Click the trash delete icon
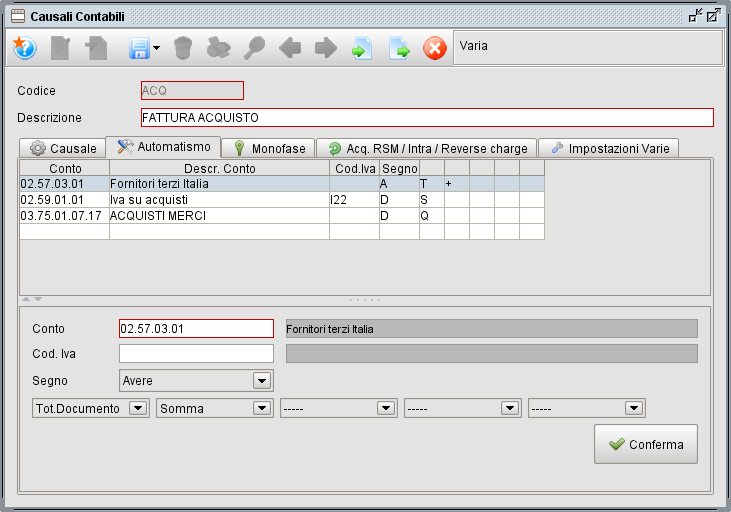 click(x=182, y=48)
